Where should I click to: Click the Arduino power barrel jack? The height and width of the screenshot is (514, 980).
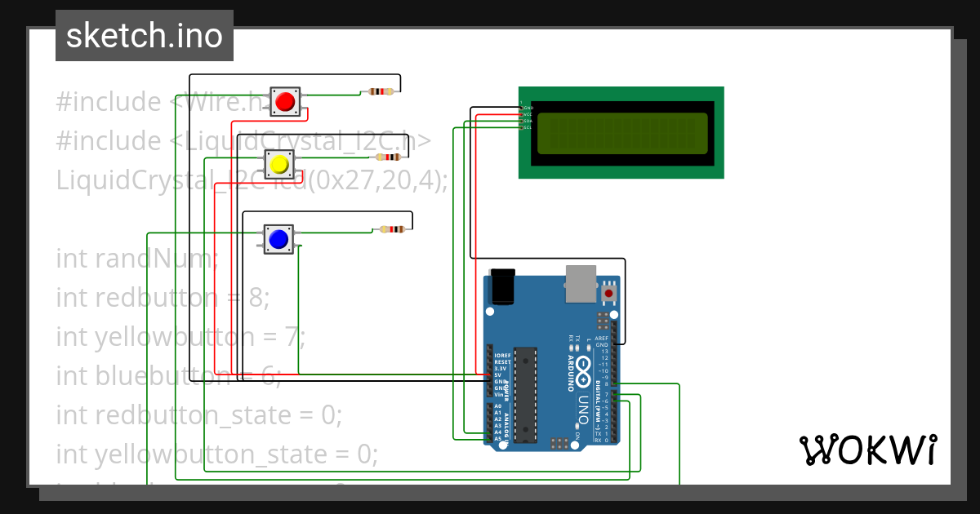[502, 287]
